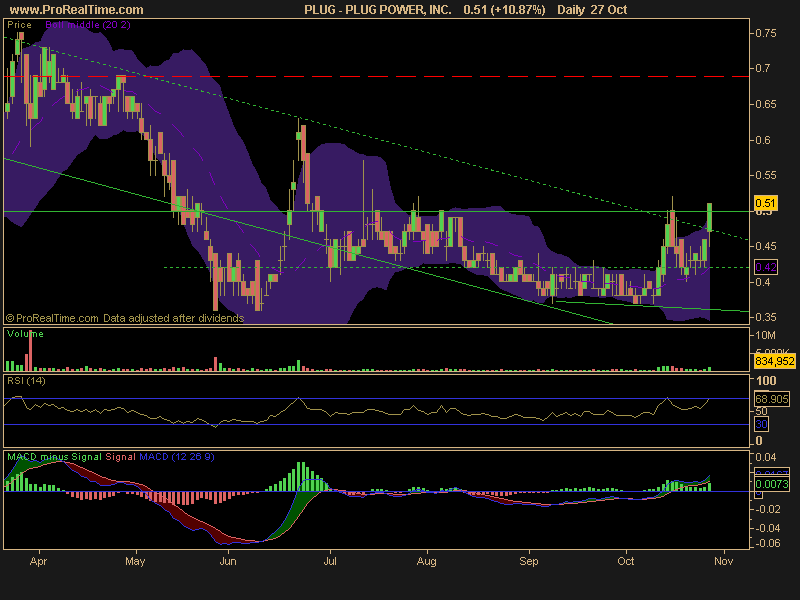
Task: Click the Oct date axis label
Action: coord(626,561)
